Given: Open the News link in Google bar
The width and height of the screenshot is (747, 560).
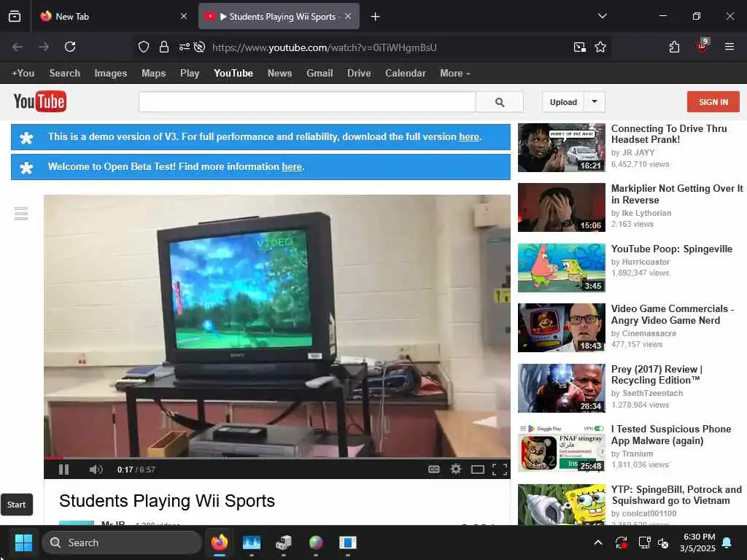Looking at the screenshot, I should pos(279,74).
